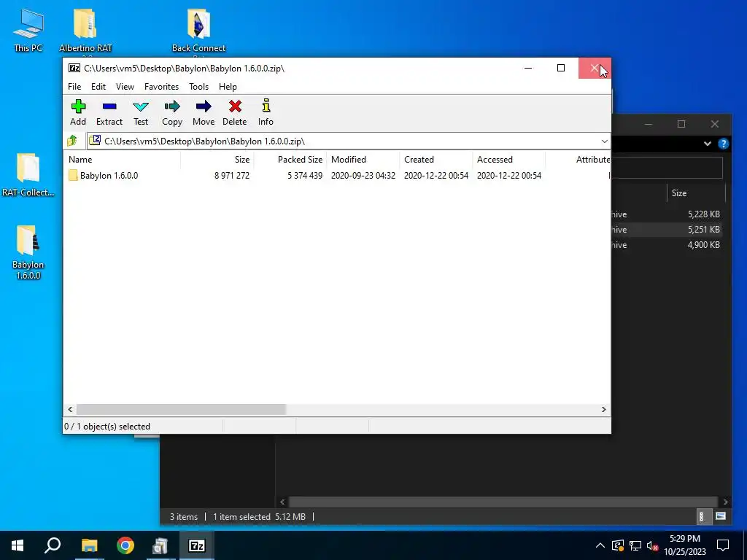Sort by the Name column header

(122, 160)
